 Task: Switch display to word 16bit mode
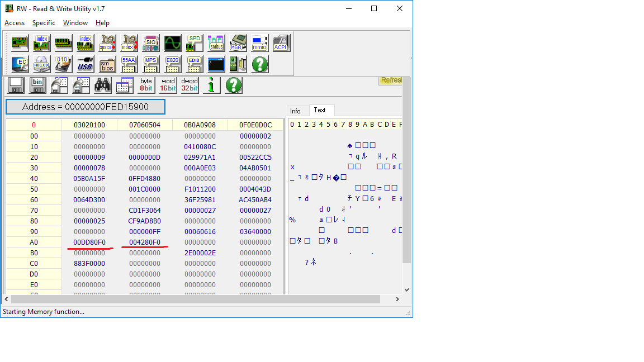click(x=168, y=85)
